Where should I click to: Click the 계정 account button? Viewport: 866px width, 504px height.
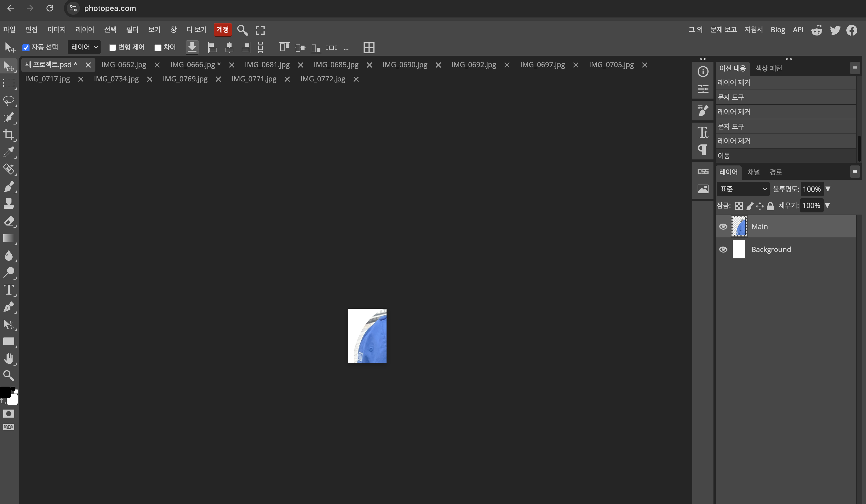click(222, 29)
